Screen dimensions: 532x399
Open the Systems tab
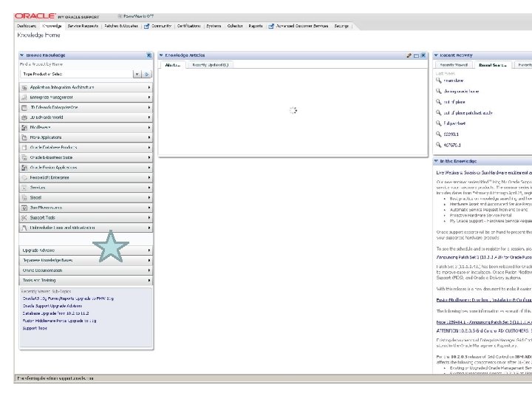coord(214,26)
